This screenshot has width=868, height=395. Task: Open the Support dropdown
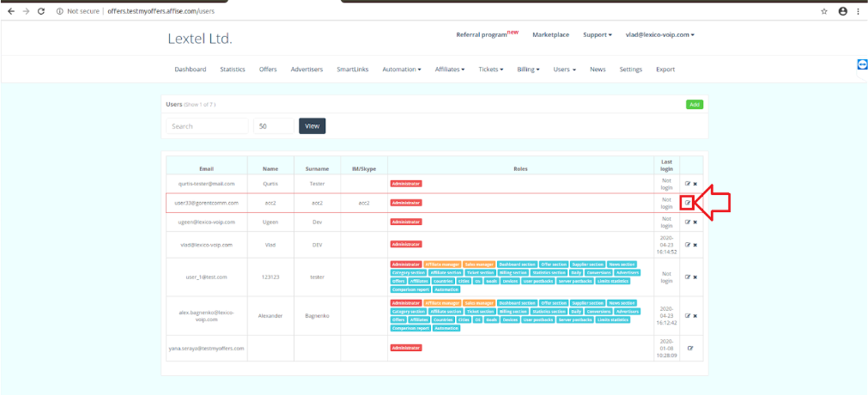(x=598, y=34)
